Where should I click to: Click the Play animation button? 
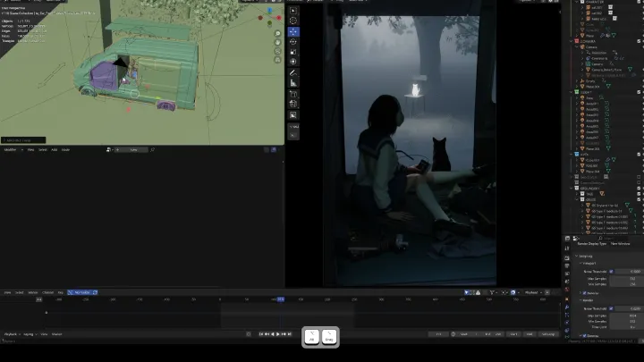[278, 334]
